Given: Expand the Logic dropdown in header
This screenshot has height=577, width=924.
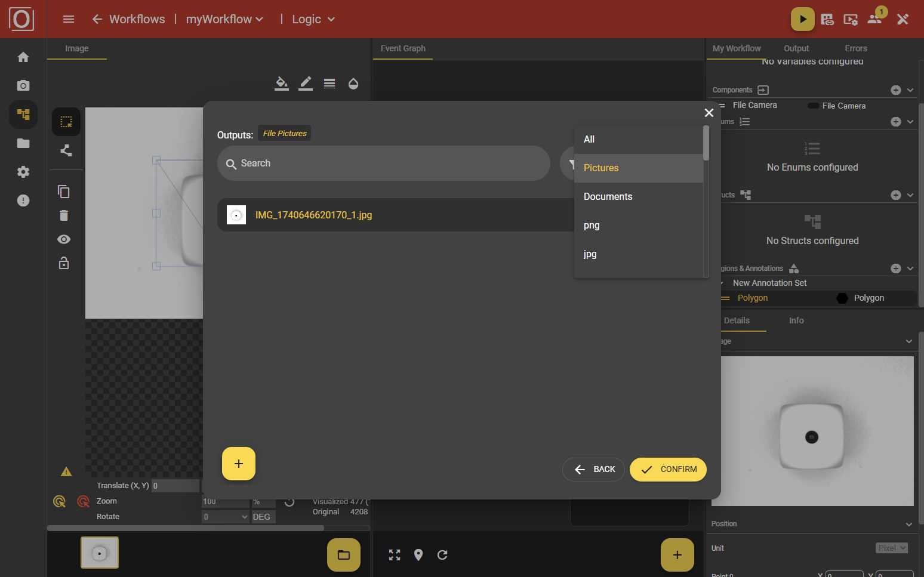Looking at the screenshot, I should (x=313, y=19).
